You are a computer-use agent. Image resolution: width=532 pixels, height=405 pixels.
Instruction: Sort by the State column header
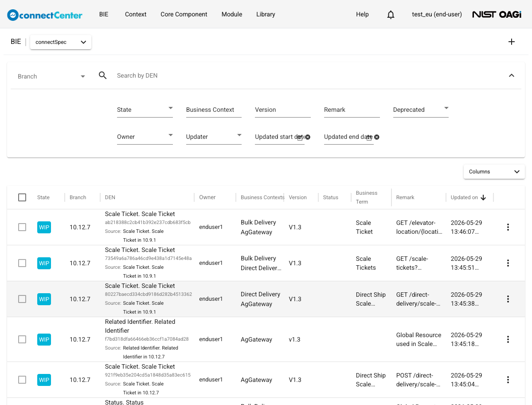coord(43,197)
